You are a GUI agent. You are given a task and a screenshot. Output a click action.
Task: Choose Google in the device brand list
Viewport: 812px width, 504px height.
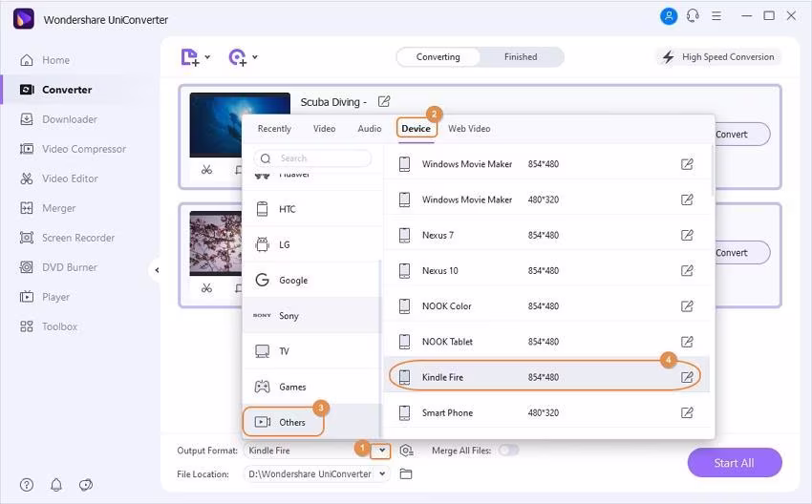coord(311,280)
